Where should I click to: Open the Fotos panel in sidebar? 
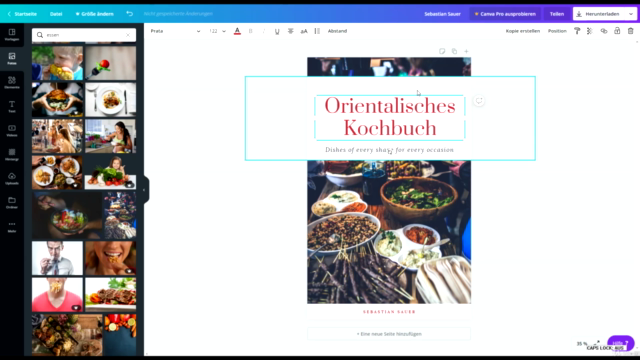(12, 59)
